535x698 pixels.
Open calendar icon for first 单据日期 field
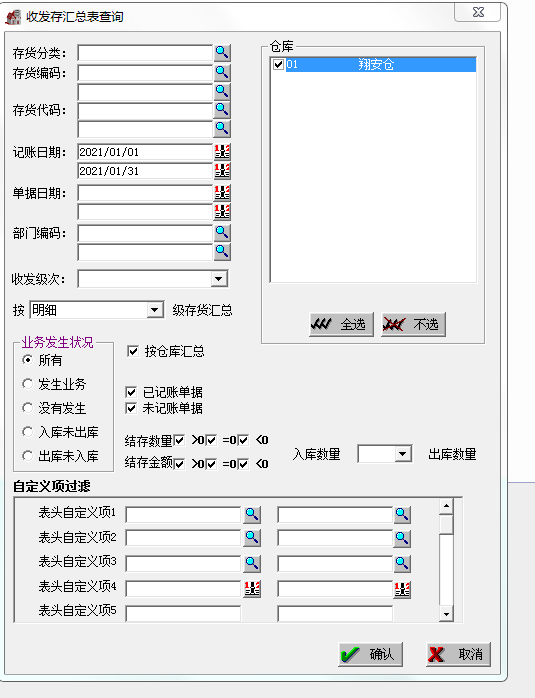point(222,193)
